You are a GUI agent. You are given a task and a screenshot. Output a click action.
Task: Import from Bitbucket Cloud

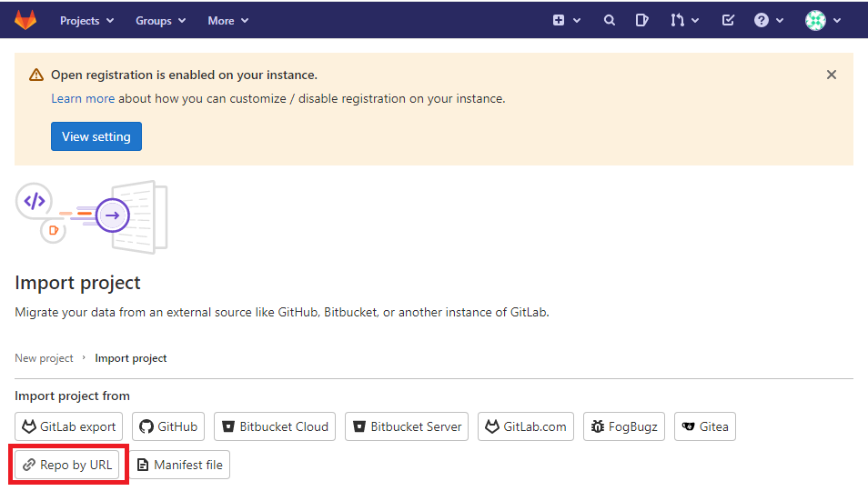(x=275, y=426)
